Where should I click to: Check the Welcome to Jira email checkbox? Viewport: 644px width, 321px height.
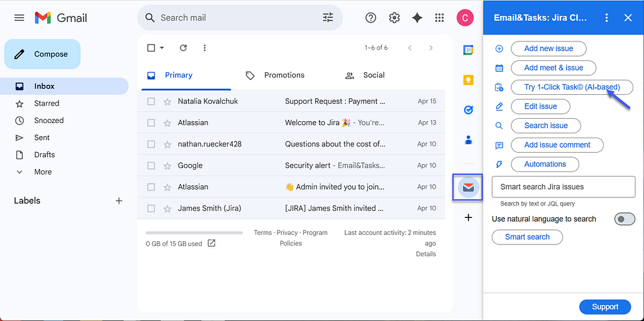point(151,122)
